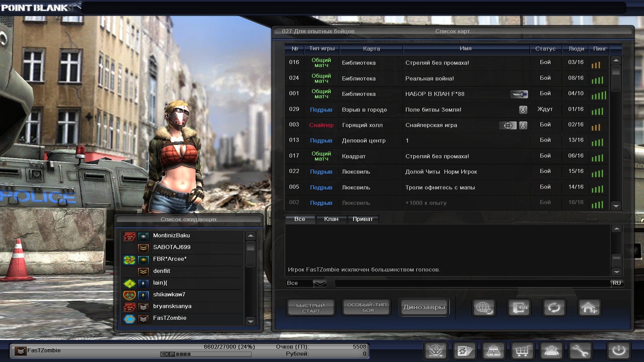644x362 pixels.
Task: Click the power exit icon
Action: tap(619, 351)
